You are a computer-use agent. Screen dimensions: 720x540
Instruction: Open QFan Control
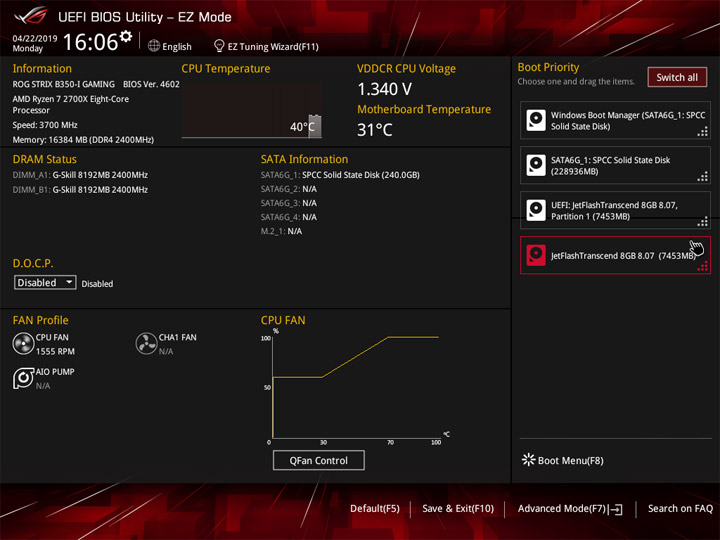tap(319, 460)
